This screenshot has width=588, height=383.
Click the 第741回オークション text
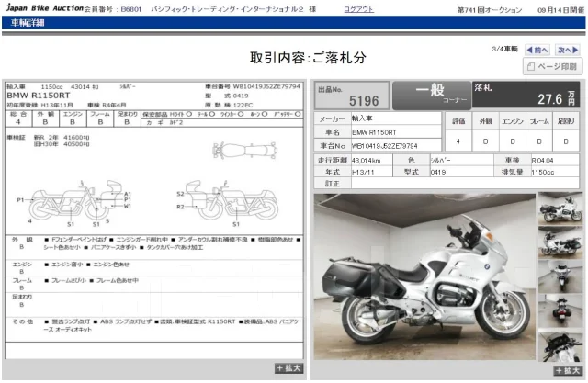click(x=490, y=10)
